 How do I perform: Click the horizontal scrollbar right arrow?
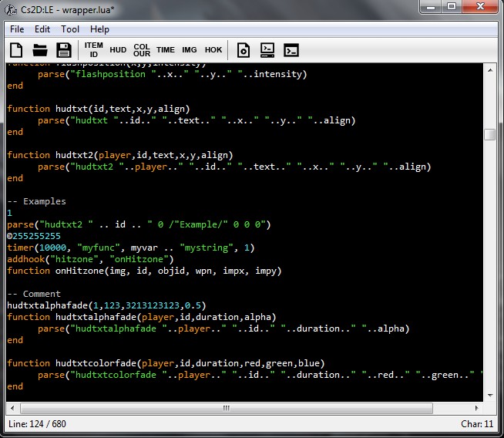pyautogui.click(x=477, y=408)
